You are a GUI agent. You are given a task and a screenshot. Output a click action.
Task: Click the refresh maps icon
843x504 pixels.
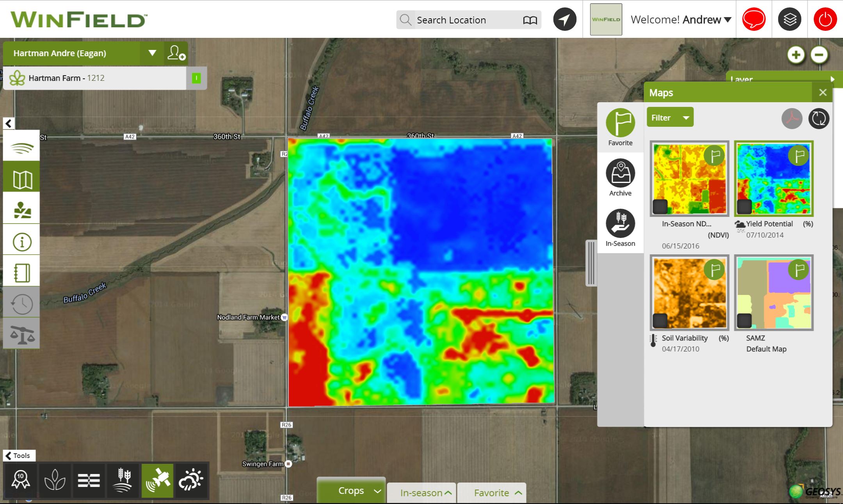(819, 118)
